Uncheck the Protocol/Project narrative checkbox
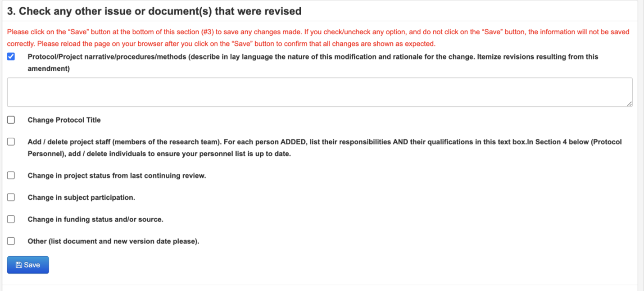Screen dimensions: 644x291 point(11,57)
